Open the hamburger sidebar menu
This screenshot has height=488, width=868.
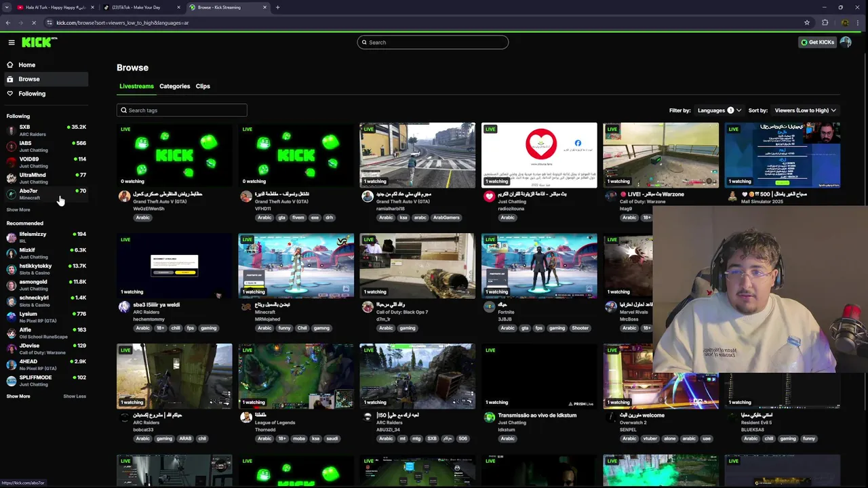click(x=12, y=42)
